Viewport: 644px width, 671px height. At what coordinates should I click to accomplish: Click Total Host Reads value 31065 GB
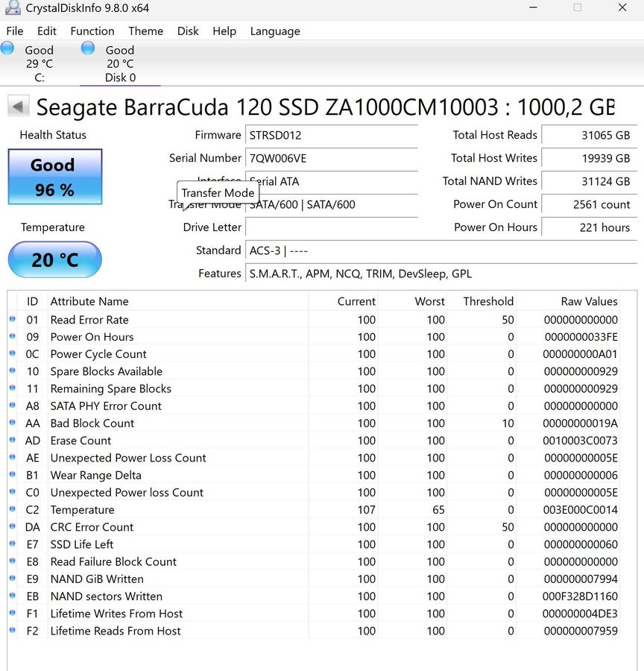click(x=590, y=135)
